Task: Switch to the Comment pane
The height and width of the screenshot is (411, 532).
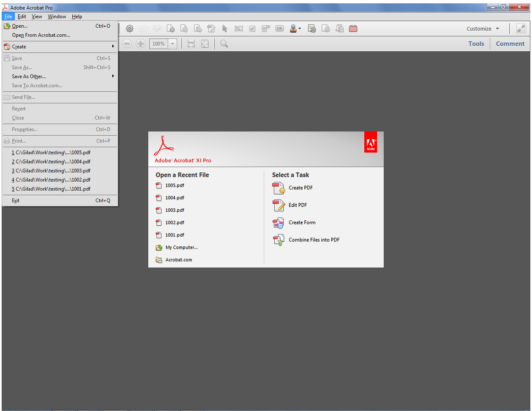Action: pos(510,43)
